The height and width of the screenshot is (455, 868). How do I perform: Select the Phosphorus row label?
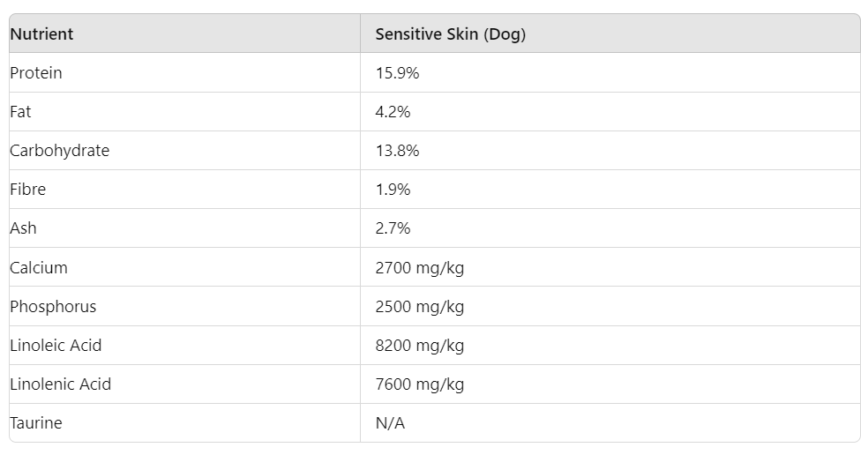pyautogui.click(x=53, y=307)
